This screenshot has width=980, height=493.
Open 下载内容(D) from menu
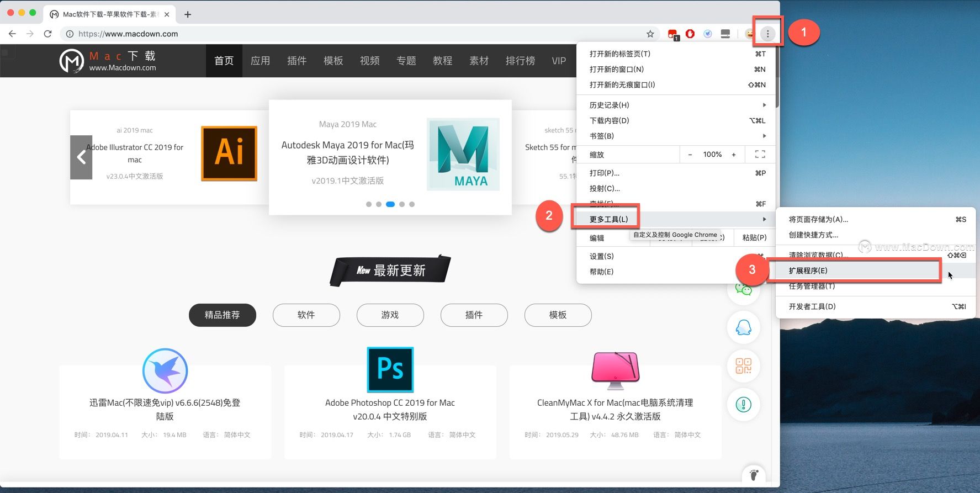point(676,120)
